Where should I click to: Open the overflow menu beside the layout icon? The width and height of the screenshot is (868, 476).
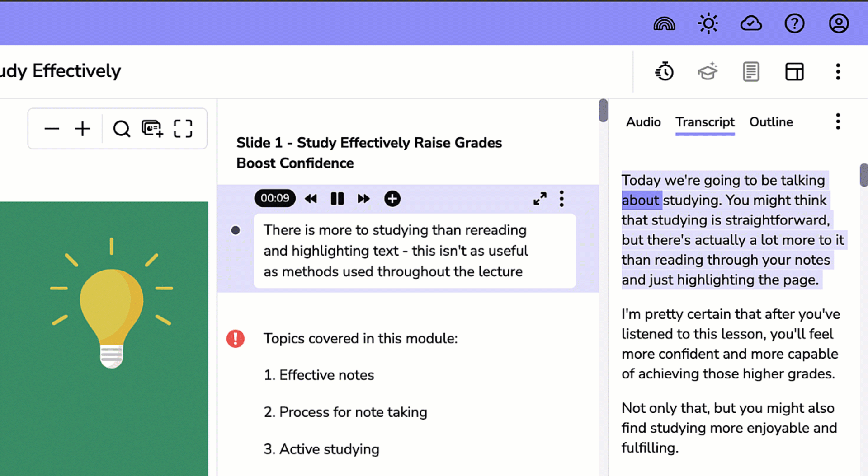click(838, 71)
